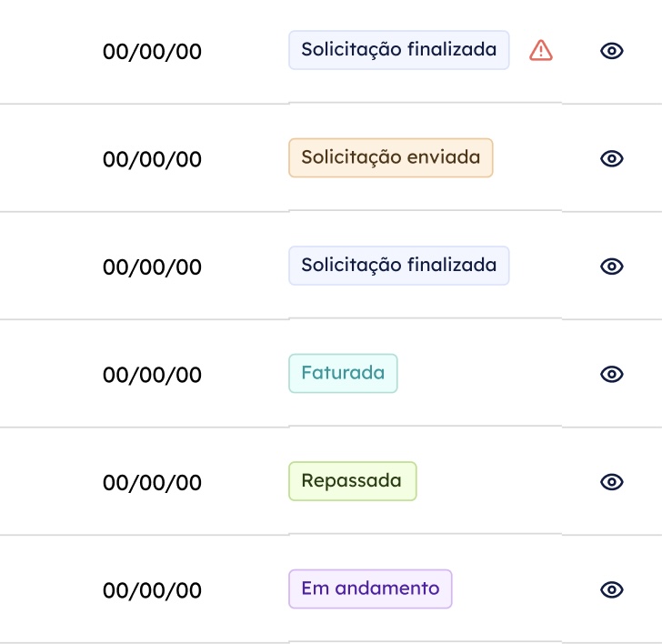662x644 pixels.
Task: Select the date in the Faturada row
Action: pos(152,375)
